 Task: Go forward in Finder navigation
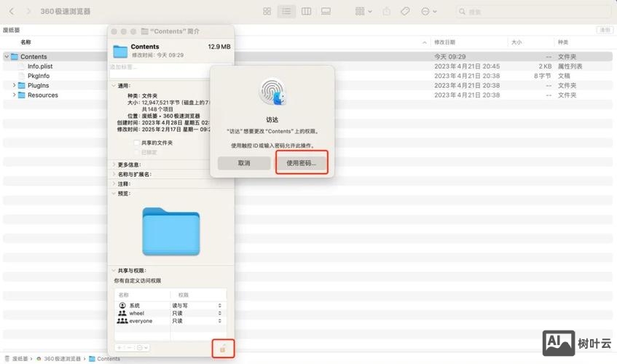pyautogui.click(x=28, y=12)
